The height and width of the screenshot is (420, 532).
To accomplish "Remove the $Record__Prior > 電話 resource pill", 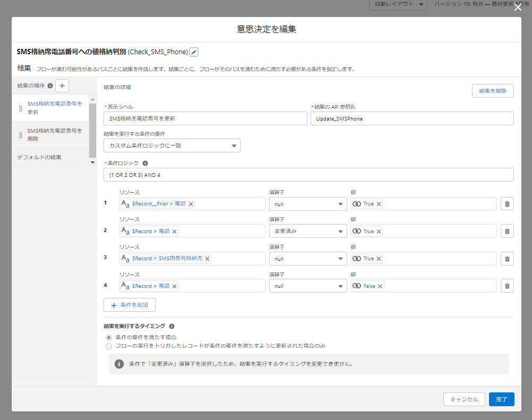I will pyautogui.click(x=191, y=204).
